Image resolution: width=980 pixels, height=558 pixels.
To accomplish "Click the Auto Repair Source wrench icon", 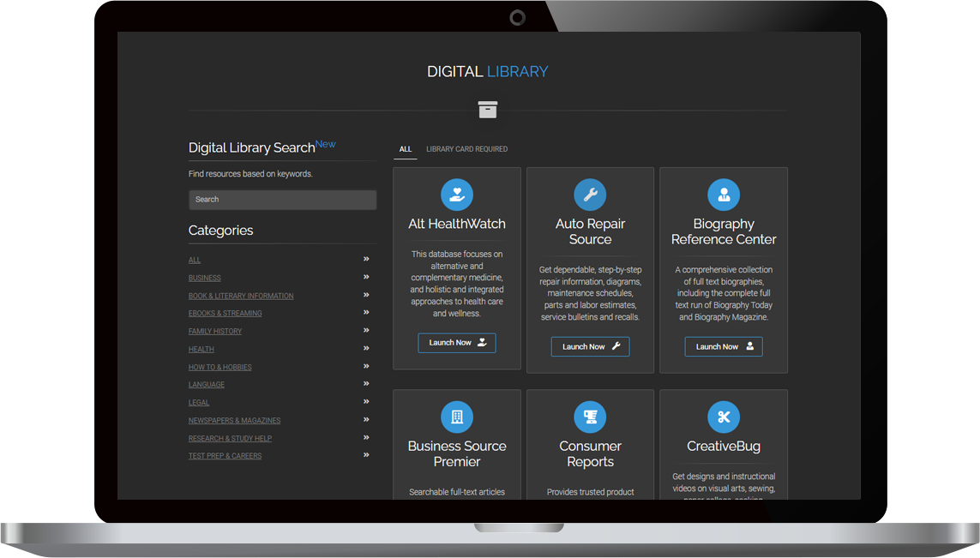I will [x=590, y=195].
